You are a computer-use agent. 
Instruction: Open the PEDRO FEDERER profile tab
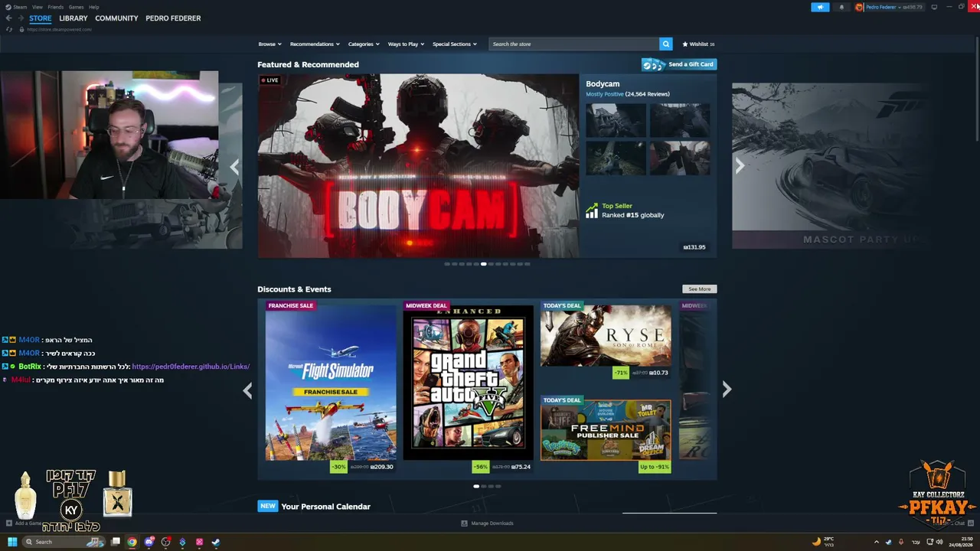[x=173, y=18]
